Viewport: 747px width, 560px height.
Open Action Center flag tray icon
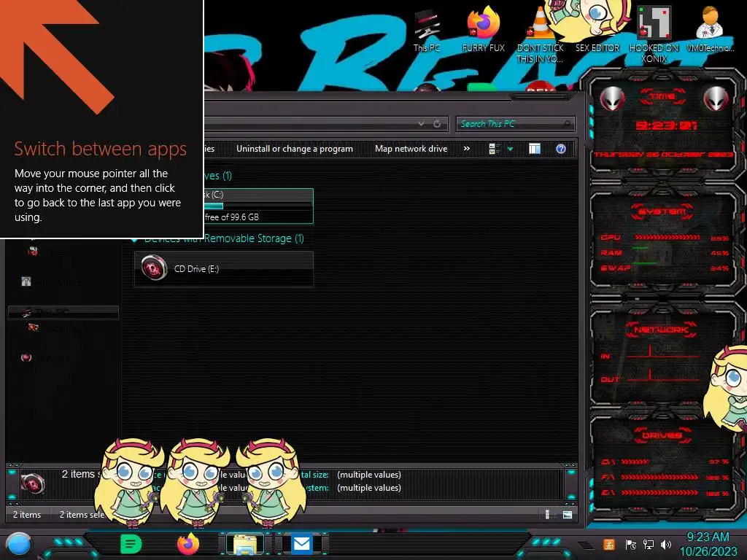pyautogui.click(x=630, y=544)
